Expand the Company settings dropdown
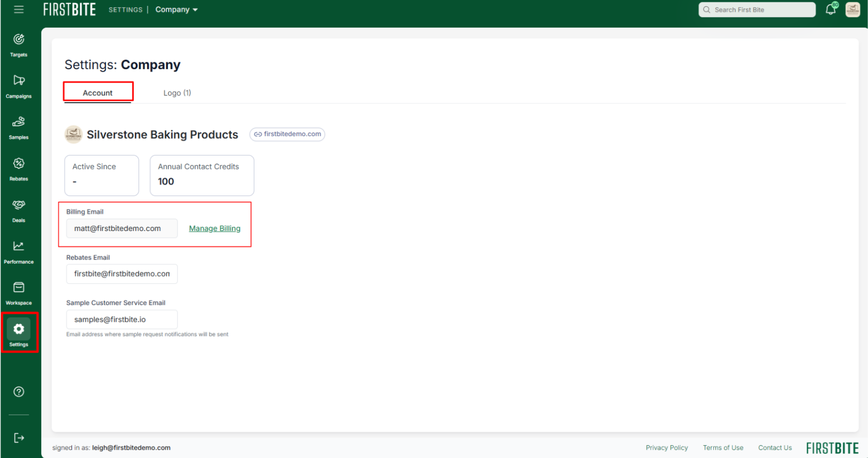Image resolution: width=868 pixels, height=458 pixels. pos(177,10)
